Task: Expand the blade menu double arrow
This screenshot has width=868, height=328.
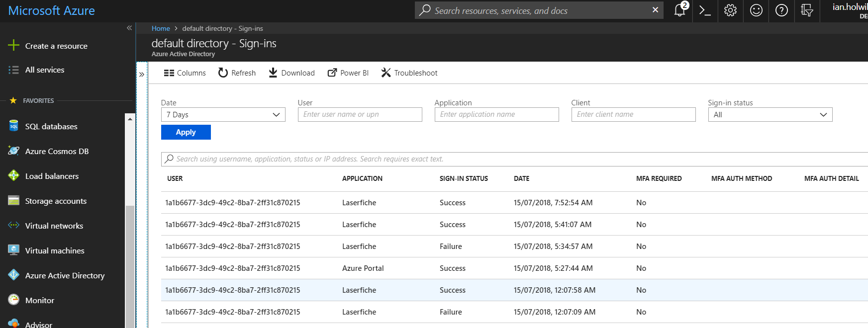Action: (142, 75)
